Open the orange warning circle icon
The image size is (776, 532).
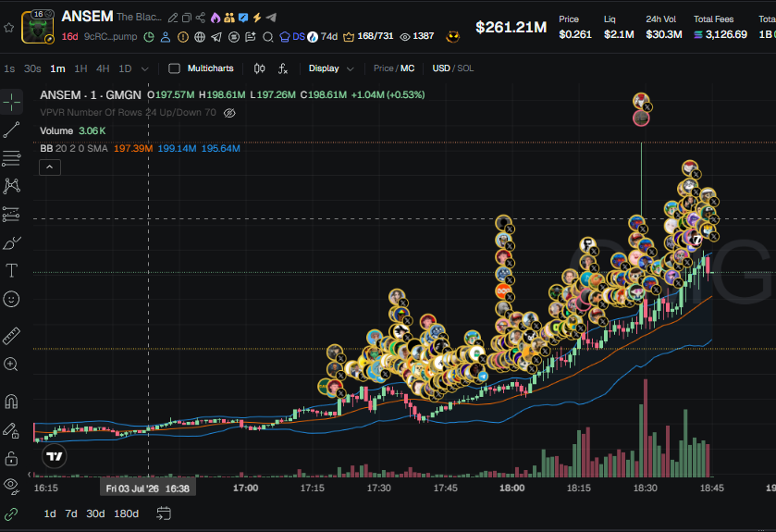[182, 37]
